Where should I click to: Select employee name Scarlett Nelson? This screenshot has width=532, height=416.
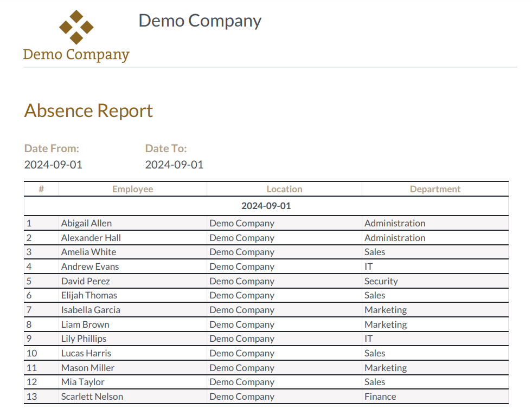click(92, 396)
